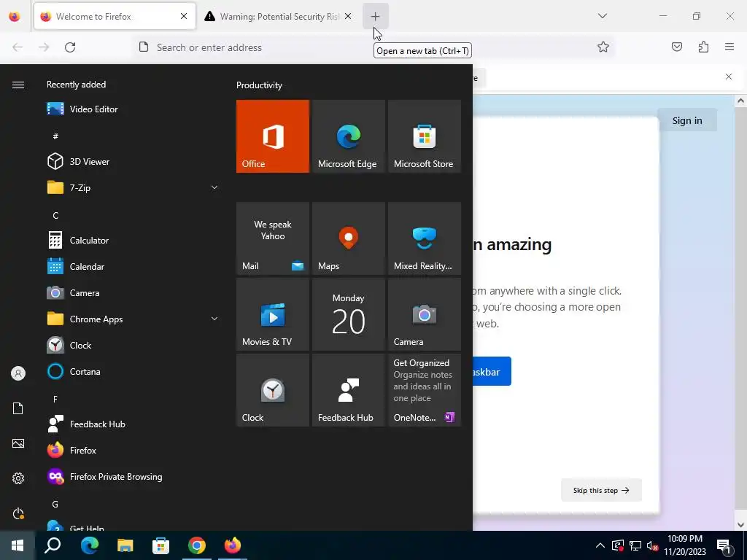Open the Movies & TV tile
The width and height of the screenshot is (747, 560).
(273, 314)
